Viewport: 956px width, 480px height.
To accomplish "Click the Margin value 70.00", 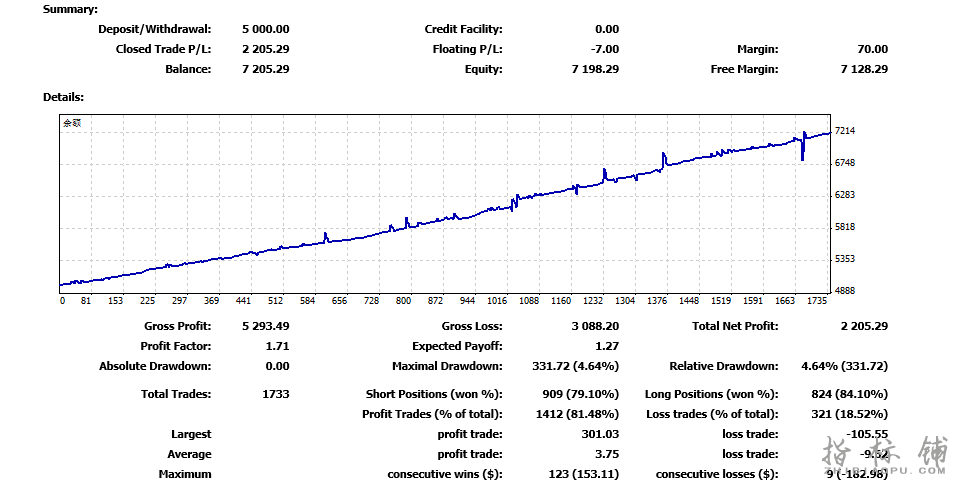I will (x=872, y=49).
